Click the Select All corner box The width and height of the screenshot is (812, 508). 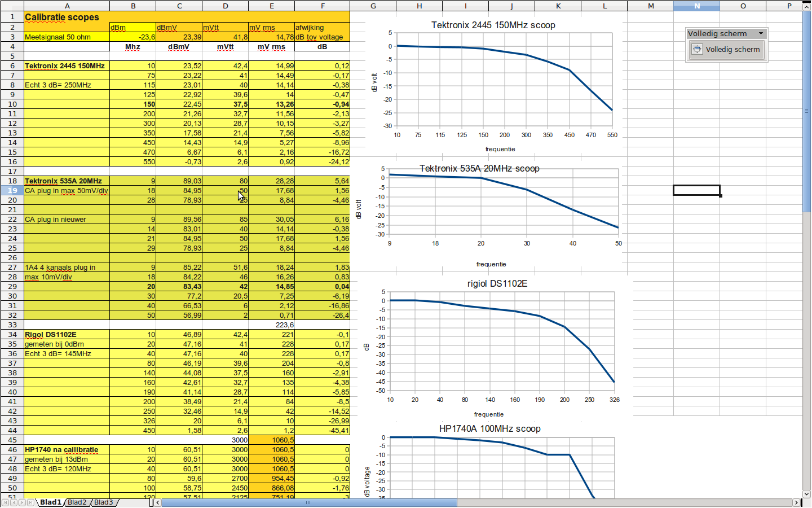pyautogui.click(x=12, y=6)
